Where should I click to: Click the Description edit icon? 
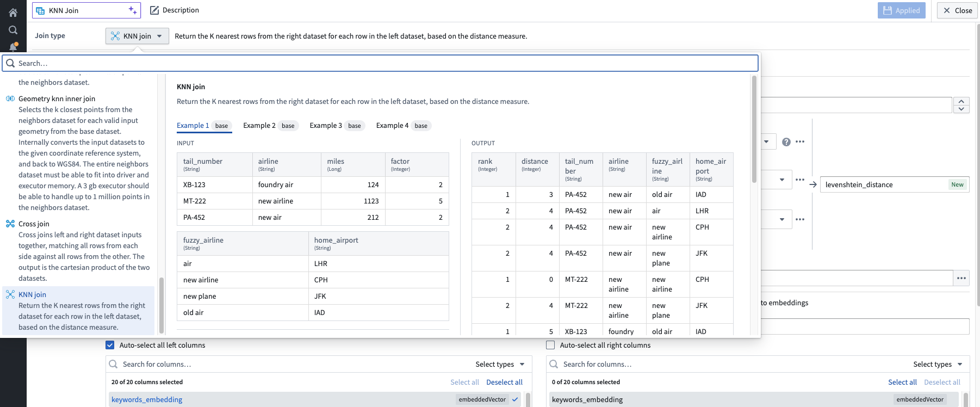(154, 10)
